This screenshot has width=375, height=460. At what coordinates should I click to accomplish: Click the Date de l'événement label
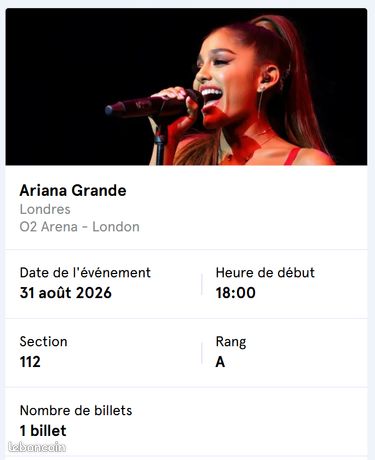click(x=85, y=273)
